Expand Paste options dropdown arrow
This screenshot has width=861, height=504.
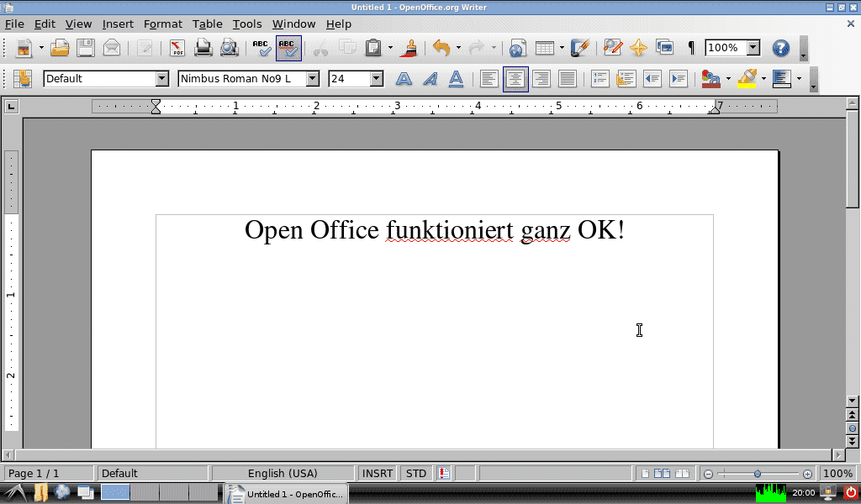pyautogui.click(x=390, y=48)
